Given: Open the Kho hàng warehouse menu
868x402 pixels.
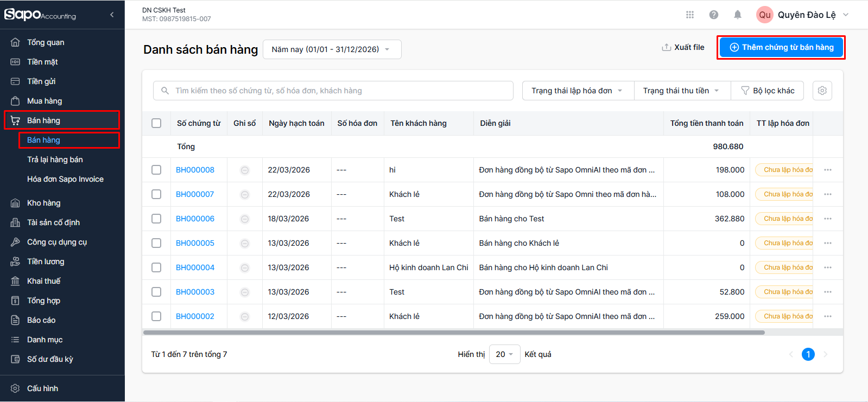Looking at the screenshot, I should point(44,203).
